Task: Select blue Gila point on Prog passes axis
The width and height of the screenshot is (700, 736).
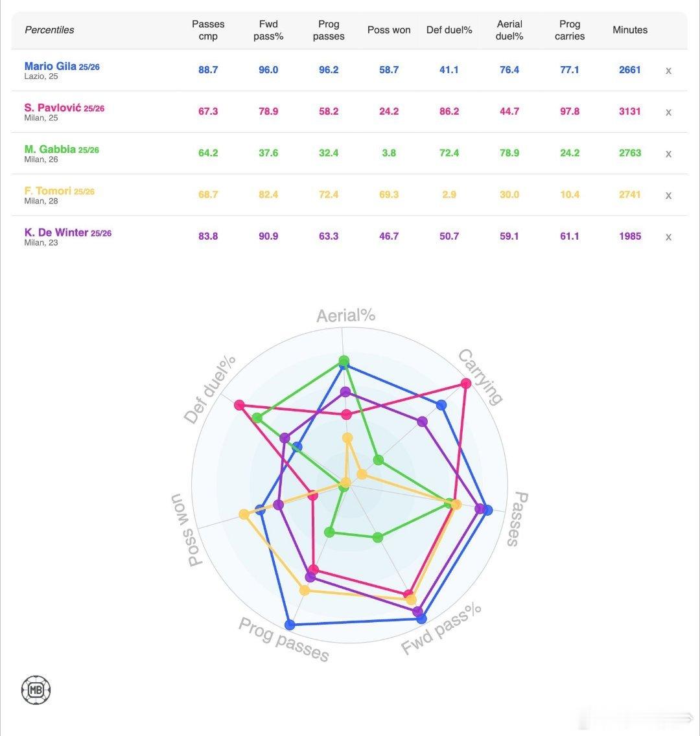Action: point(290,625)
